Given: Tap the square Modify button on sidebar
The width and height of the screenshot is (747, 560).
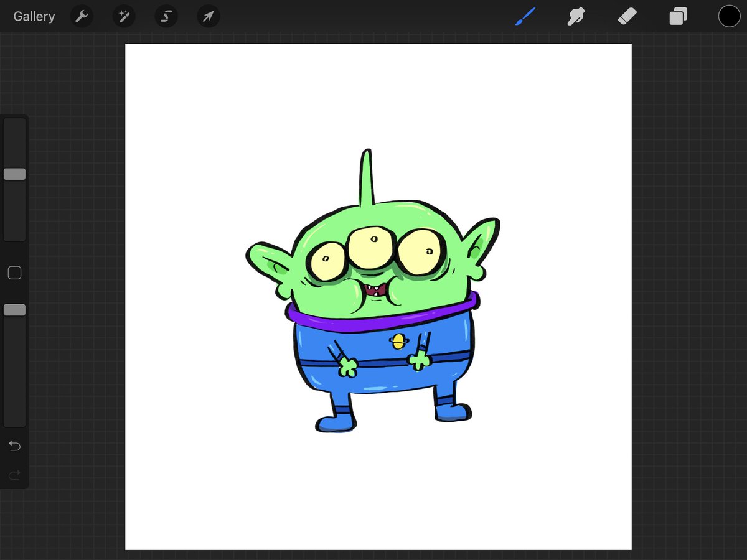Looking at the screenshot, I should coord(14,273).
